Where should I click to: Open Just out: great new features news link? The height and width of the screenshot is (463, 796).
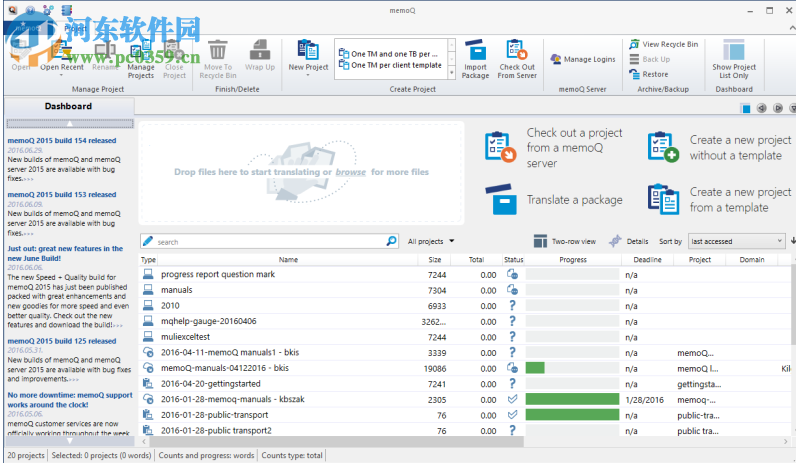pyautogui.click(x=65, y=253)
